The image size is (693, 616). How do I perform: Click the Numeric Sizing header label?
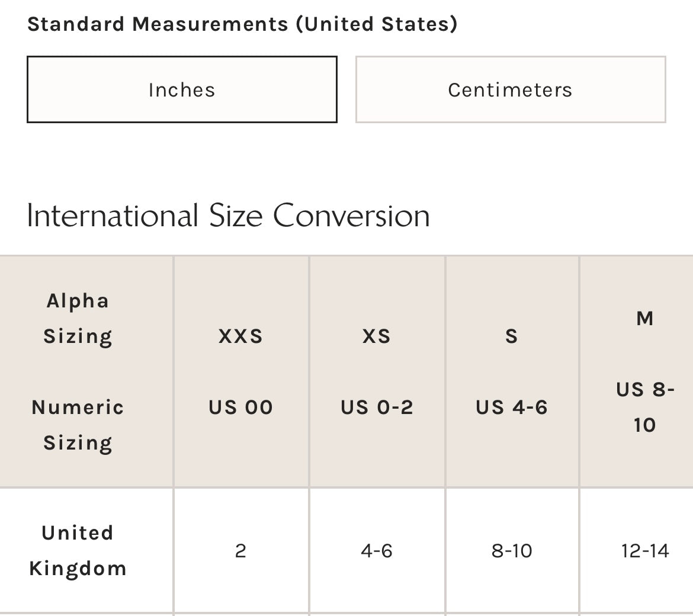78,425
